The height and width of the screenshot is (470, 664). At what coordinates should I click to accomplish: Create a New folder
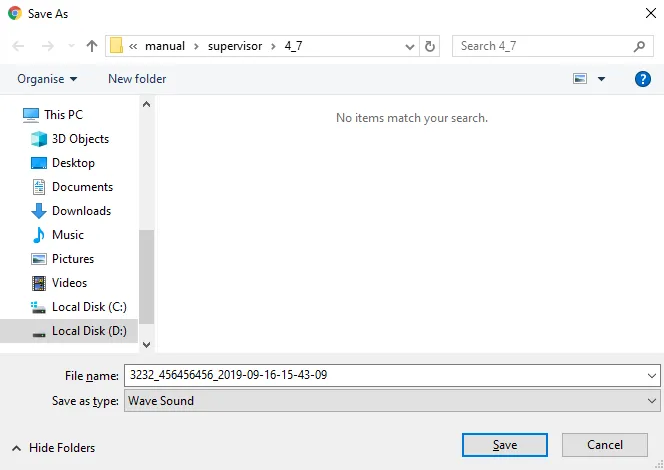tap(137, 79)
